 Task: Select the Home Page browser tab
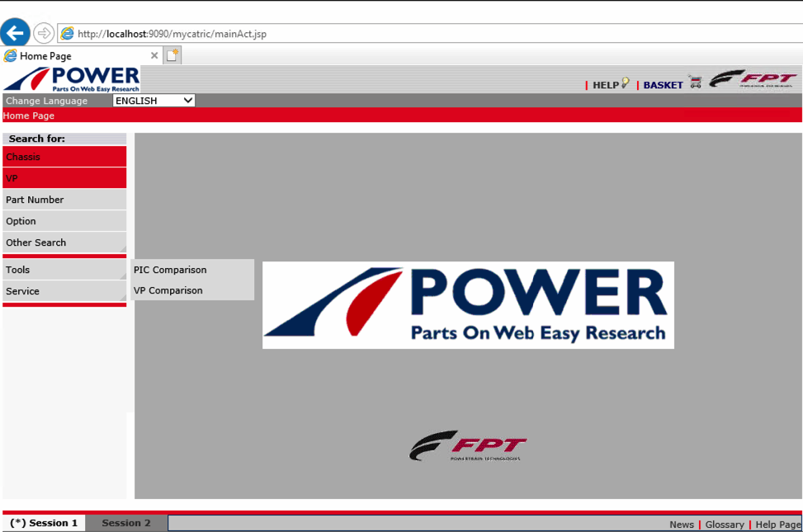click(x=82, y=55)
